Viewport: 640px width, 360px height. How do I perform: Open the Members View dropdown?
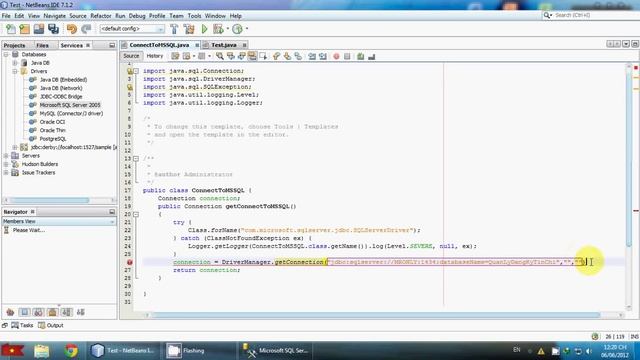(59, 221)
